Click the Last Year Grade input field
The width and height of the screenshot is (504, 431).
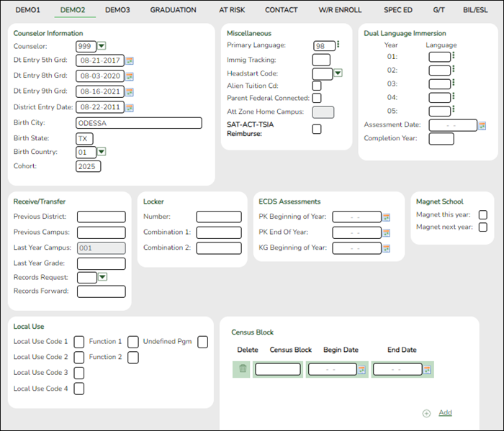point(102,263)
